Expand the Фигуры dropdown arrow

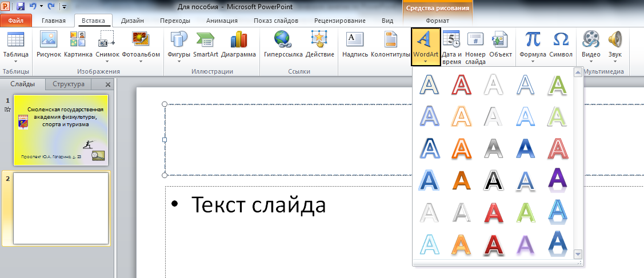click(179, 62)
